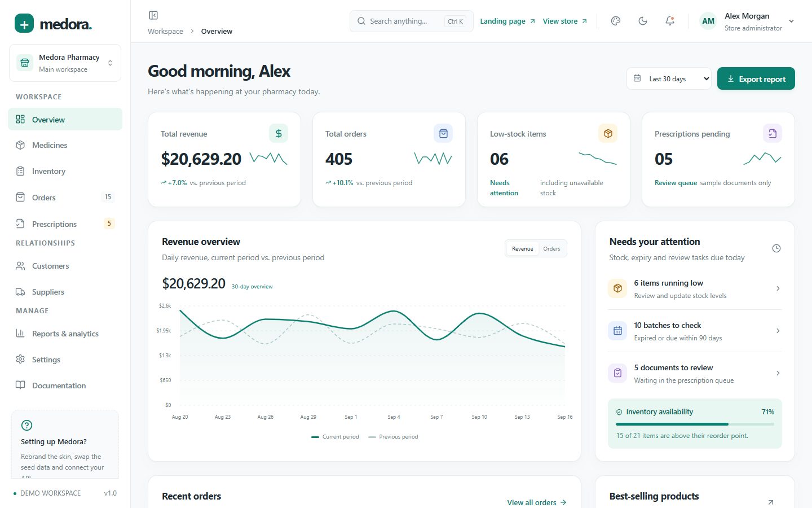This screenshot has width=812, height=508.
Task: Click the AM user avatar
Action: point(708,21)
